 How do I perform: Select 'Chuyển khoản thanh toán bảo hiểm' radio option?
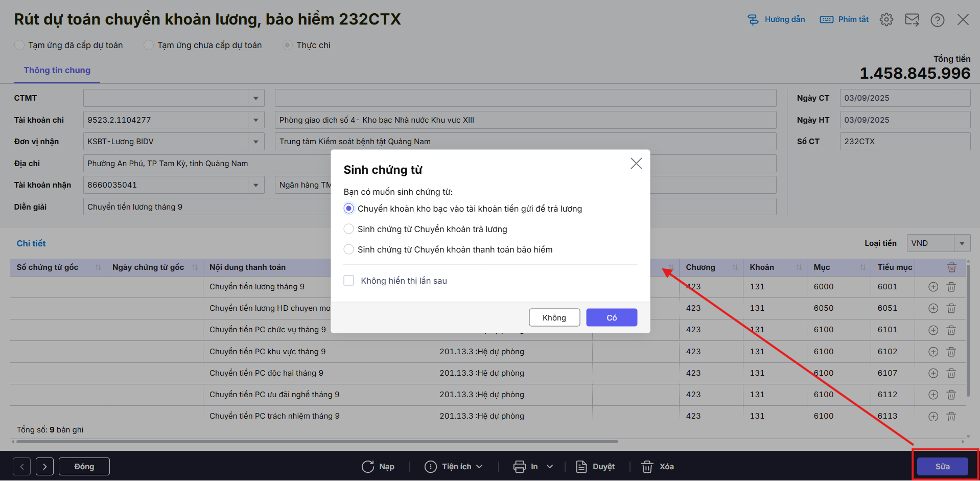pos(349,249)
